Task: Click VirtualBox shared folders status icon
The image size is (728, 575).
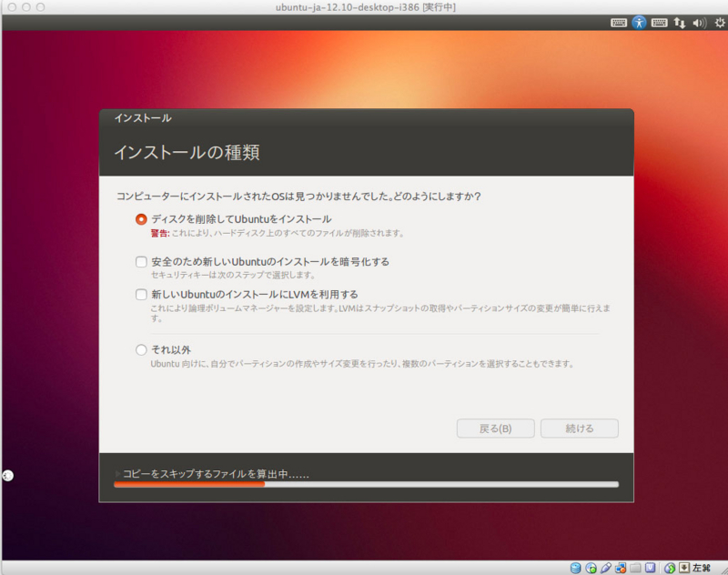Action: [x=635, y=568]
